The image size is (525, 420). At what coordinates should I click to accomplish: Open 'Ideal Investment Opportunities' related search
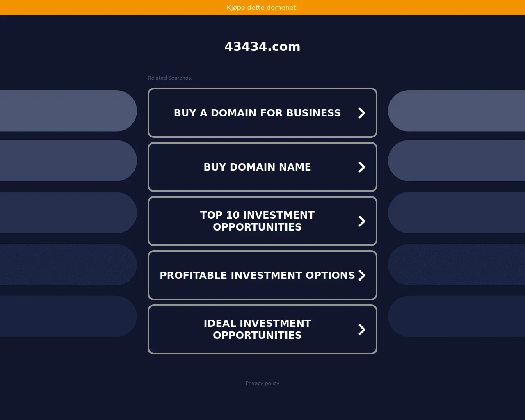click(257, 329)
